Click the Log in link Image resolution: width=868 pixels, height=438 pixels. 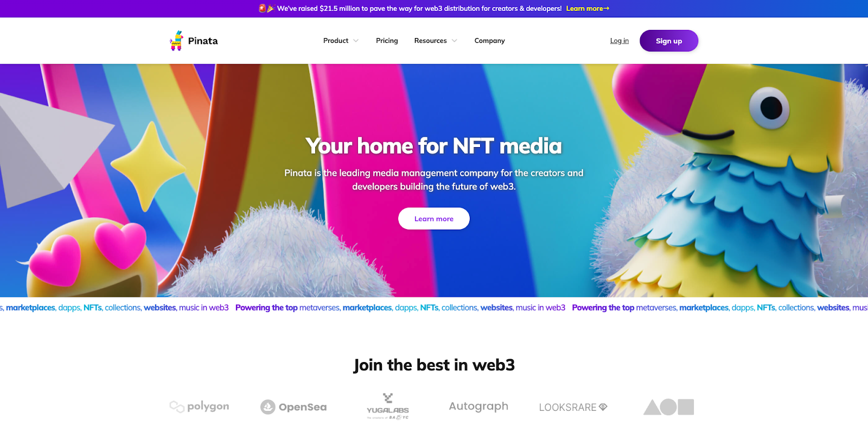point(620,41)
